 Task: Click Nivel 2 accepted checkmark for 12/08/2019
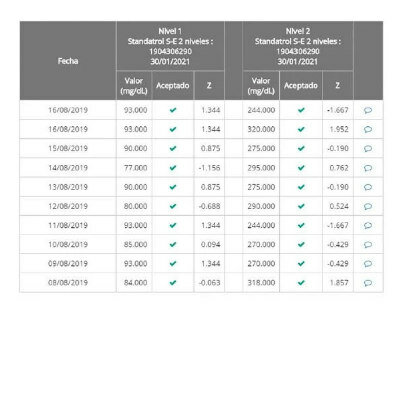tap(301, 206)
